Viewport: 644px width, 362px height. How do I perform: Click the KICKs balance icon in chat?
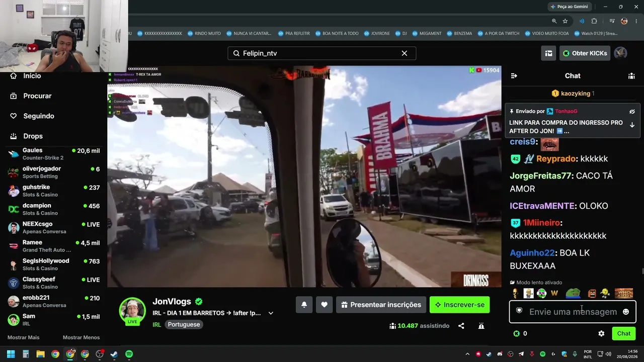pyautogui.click(x=516, y=333)
